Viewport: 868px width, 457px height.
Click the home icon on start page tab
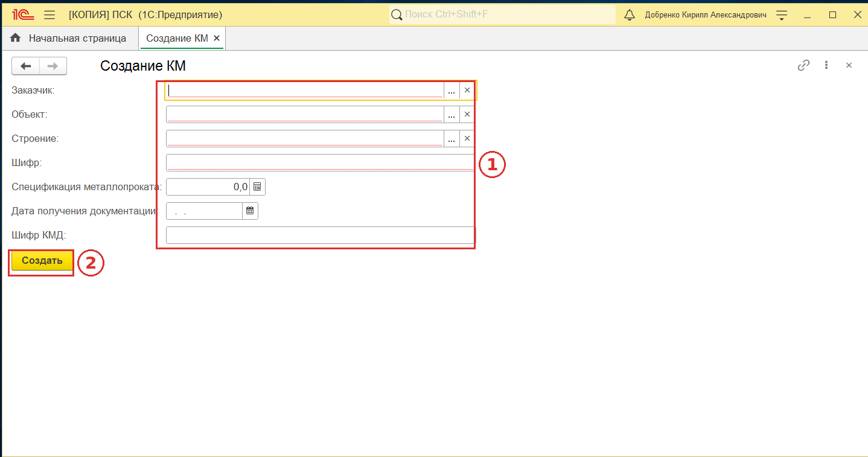(x=16, y=38)
